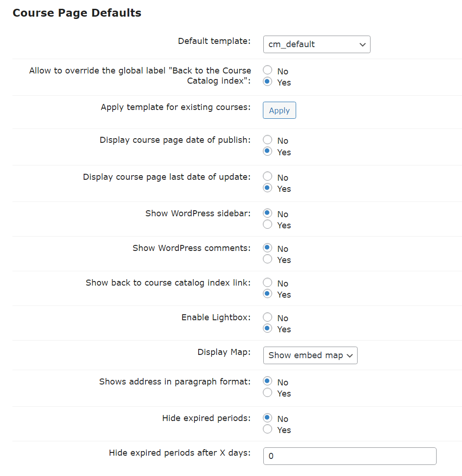Select Yes for back to course catalog link
462x476 pixels.
[267, 294]
